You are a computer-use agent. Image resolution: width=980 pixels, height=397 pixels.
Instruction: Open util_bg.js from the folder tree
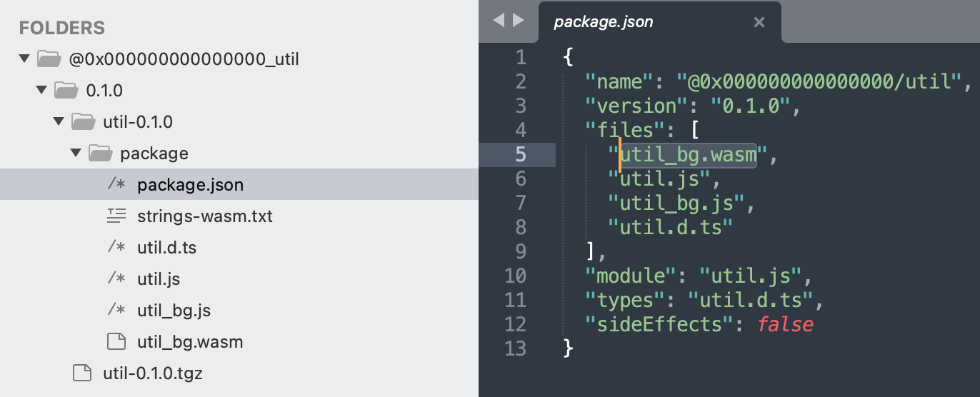tap(174, 311)
